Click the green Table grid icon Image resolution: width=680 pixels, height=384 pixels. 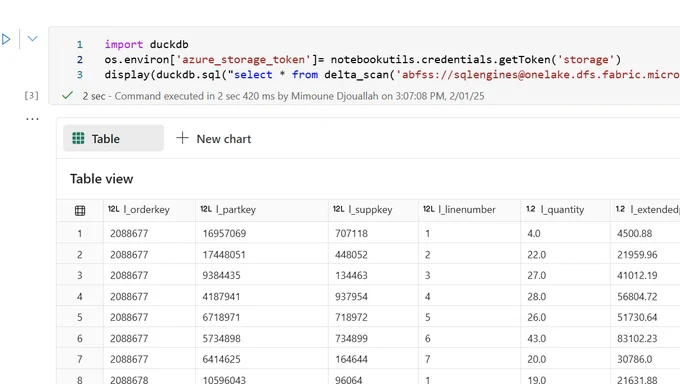tap(78, 138)
